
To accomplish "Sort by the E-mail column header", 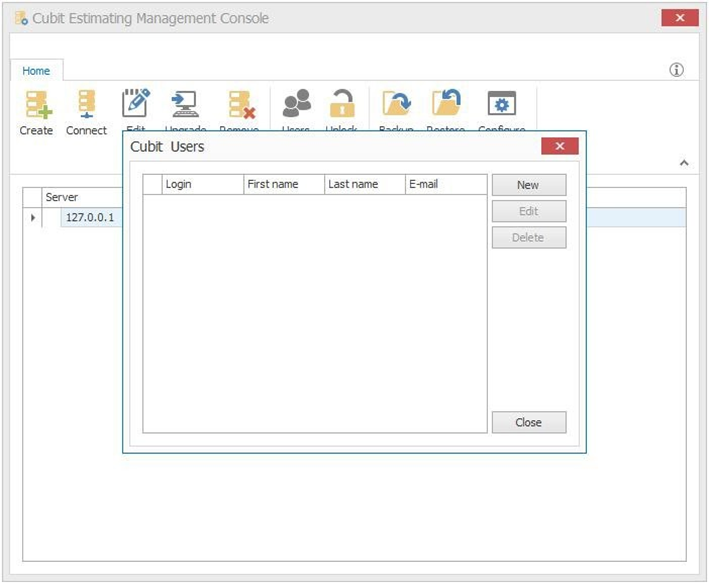I will pyautogui.click(x=446, y=184).
